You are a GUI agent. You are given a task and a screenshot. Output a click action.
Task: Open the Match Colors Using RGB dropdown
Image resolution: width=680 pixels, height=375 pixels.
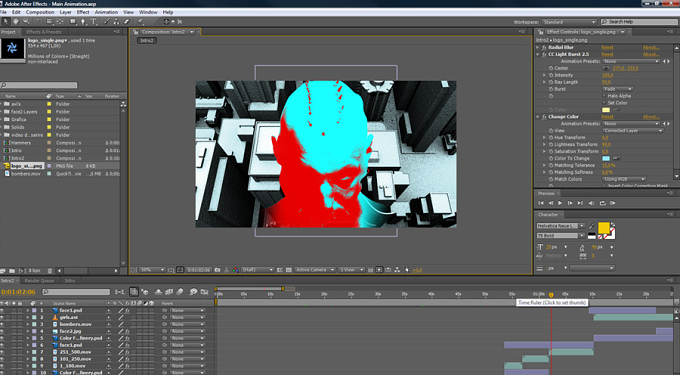[x=624, y=179]
